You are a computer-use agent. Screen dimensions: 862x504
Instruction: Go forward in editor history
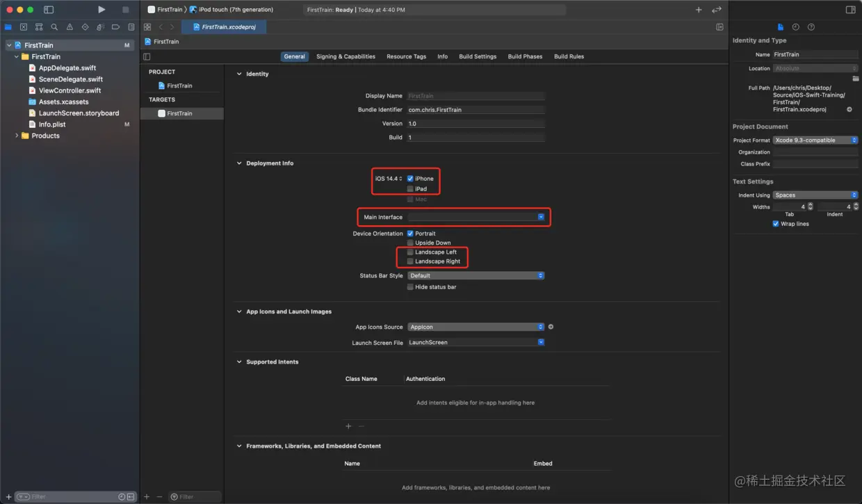pos(172,27)
